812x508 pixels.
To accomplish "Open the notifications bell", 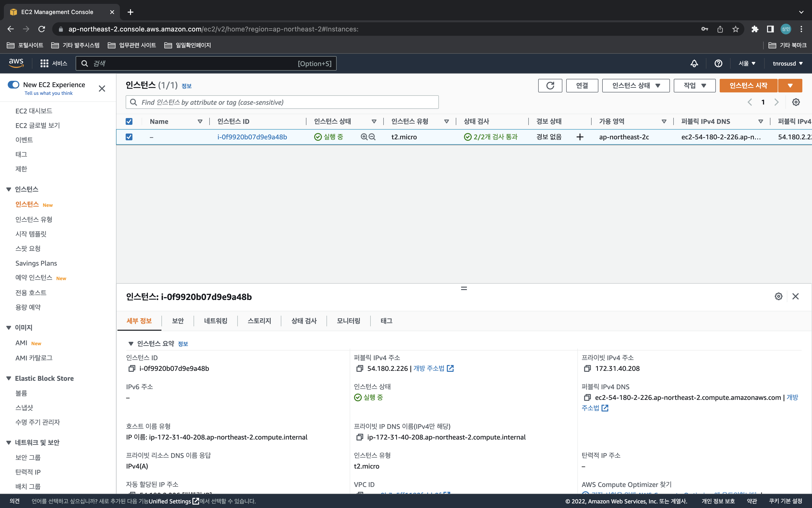I will pyautogui.click(x=694, y=63).
